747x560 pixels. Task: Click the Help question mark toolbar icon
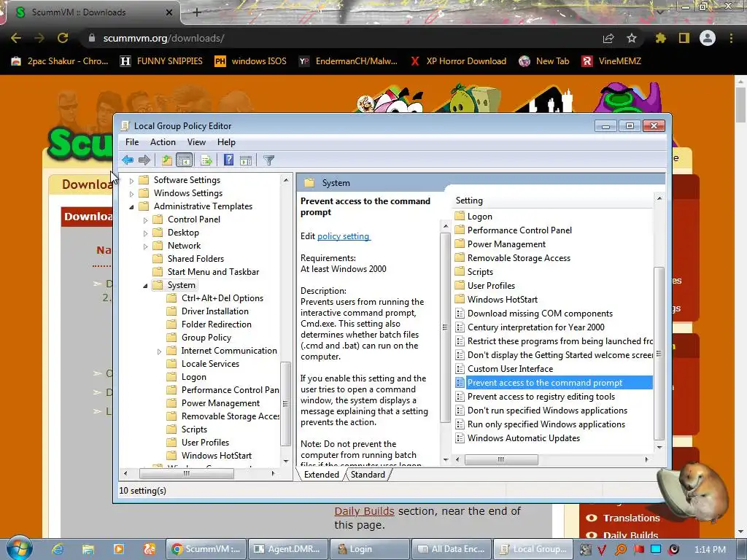(228, 160)
